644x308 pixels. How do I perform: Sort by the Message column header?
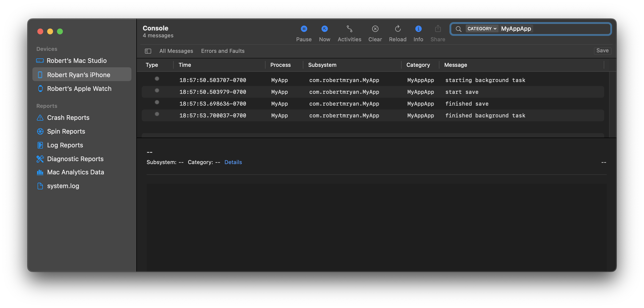tap(456, 65)
